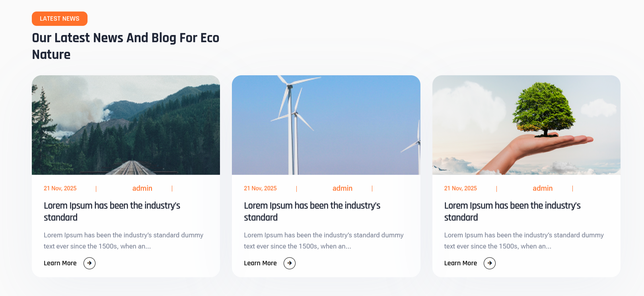The width and height of the screenshot is (644, 296).
Task: Click the section heading about Eco Nature
Action: [125, 46]
